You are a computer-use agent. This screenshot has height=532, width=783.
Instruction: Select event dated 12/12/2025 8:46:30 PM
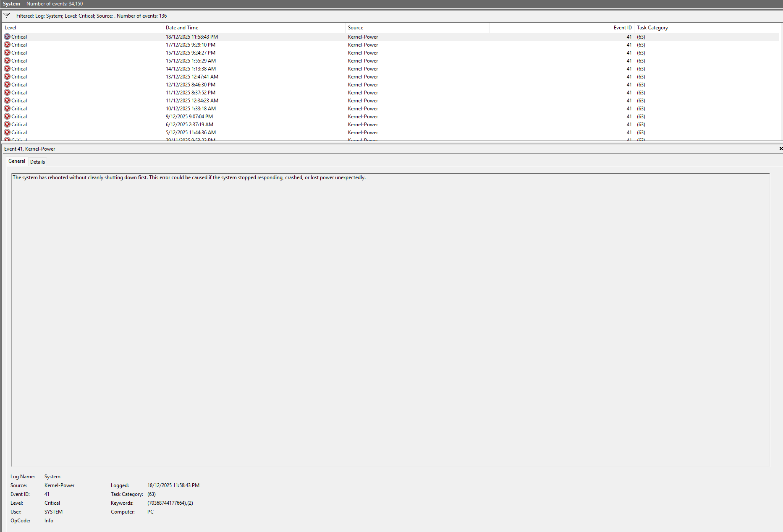coord(391,85)
